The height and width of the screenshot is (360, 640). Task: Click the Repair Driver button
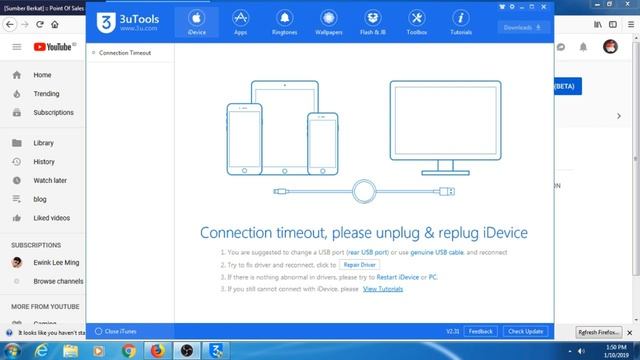tap(359, 265)
